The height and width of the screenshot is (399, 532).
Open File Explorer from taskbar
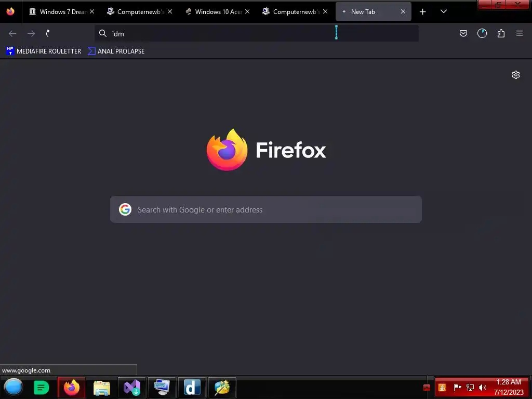pyautogui.click(x=102, y=388)
